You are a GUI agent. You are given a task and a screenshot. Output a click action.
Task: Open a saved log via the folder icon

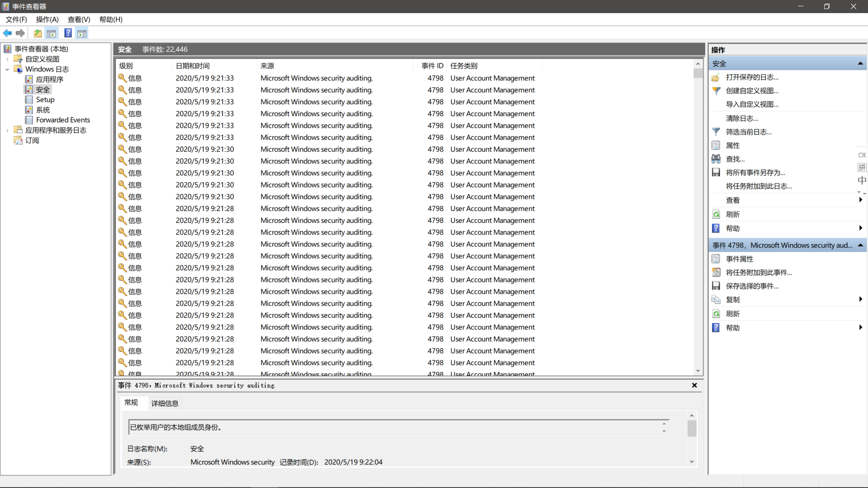716,77
